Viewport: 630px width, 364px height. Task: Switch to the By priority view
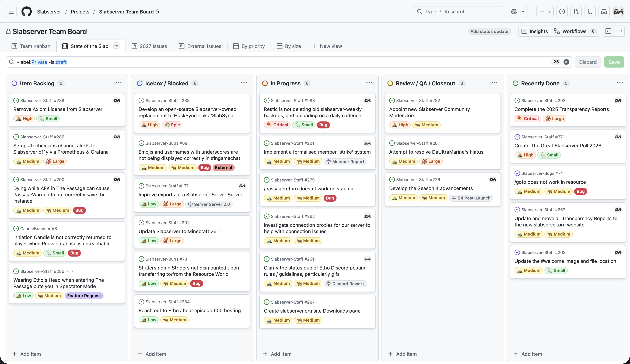pyautogui.click(x=249, y=46)
